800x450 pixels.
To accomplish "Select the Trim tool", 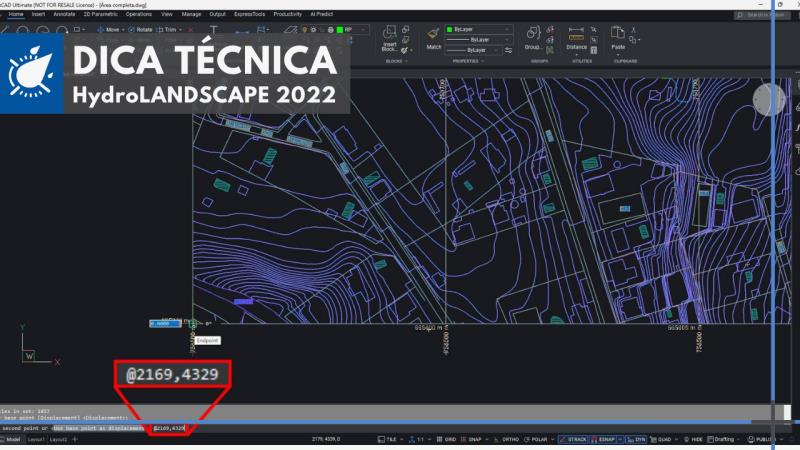I will point(167,30).
